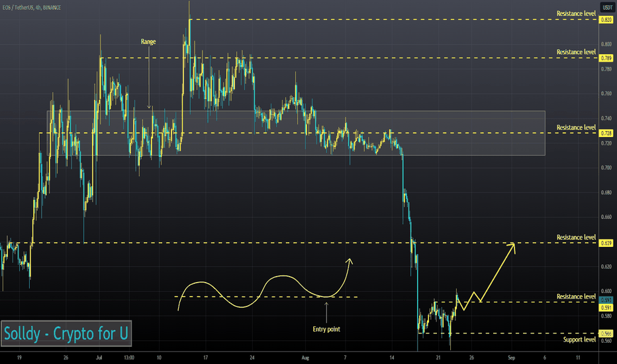Click the 0.680 price axis value
Image resolution: width=617 pixels, height=364 pixels.
(606, 193)
